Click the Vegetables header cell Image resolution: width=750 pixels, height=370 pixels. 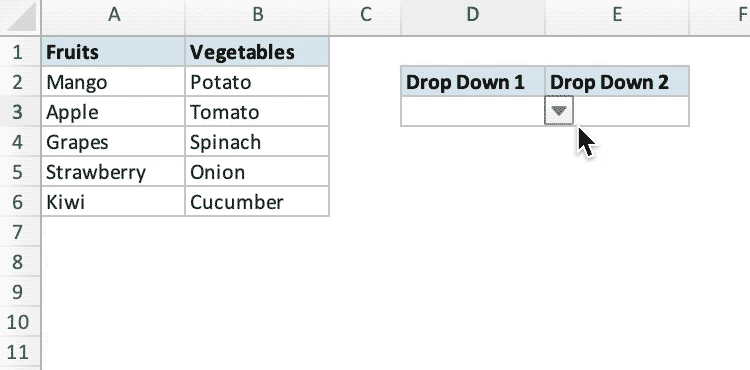257,52
